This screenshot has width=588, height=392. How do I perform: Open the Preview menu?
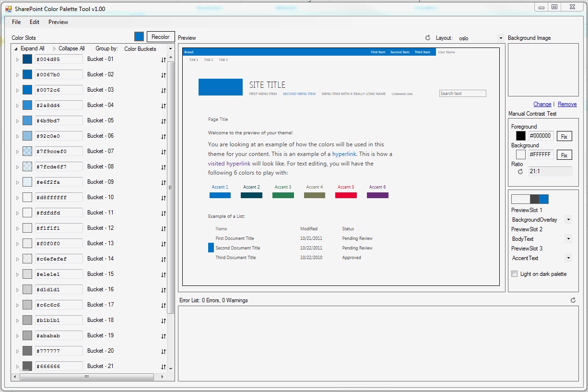pyautogui.click(x=58, y=22)
